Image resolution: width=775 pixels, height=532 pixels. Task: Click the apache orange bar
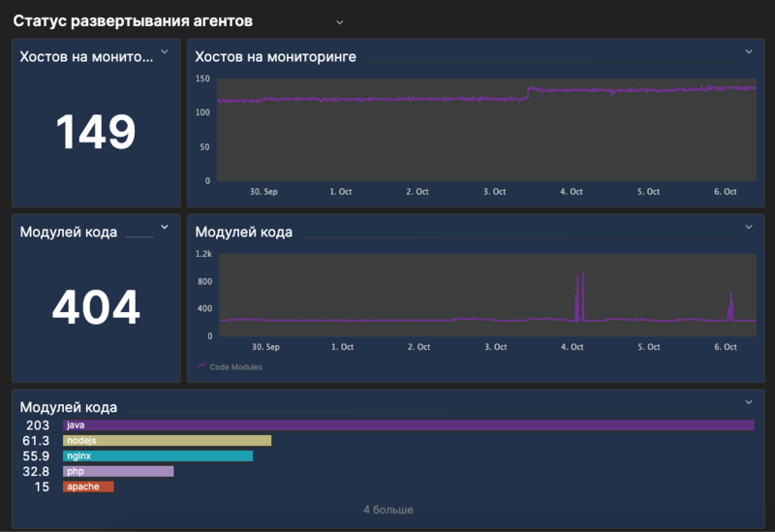[x=88, y=486]
